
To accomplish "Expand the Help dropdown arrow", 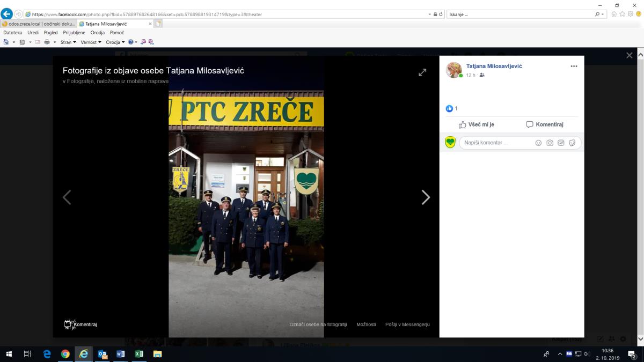I will pos(136,42).
